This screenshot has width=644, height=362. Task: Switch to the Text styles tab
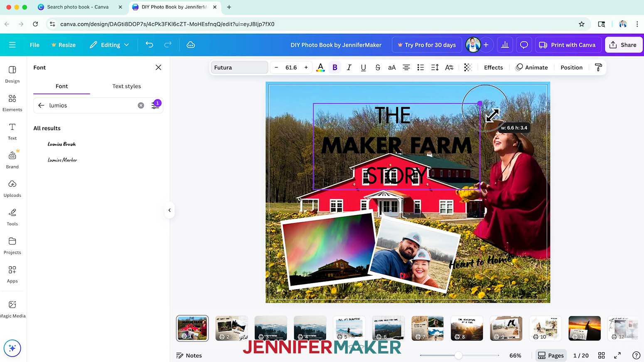[x=126, y=86]
